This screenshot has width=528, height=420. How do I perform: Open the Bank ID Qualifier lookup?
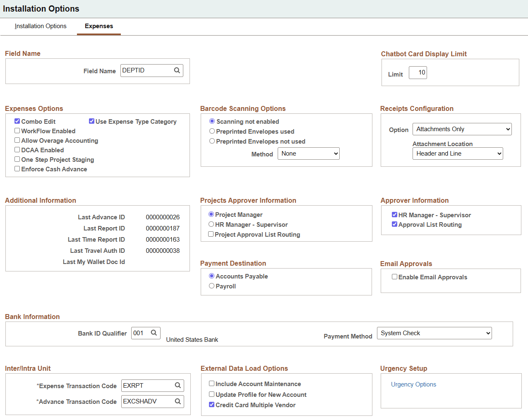155,333
